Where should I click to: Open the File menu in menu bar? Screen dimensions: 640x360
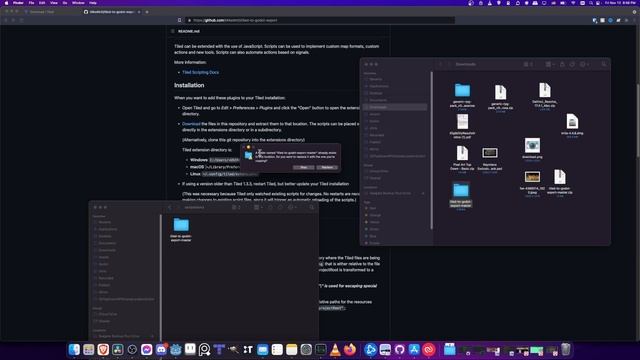(x=31, y=3)
